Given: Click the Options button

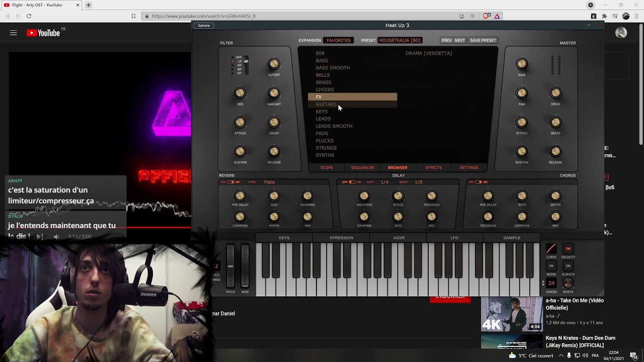Looking at the screenshot, I should point(204,26).
